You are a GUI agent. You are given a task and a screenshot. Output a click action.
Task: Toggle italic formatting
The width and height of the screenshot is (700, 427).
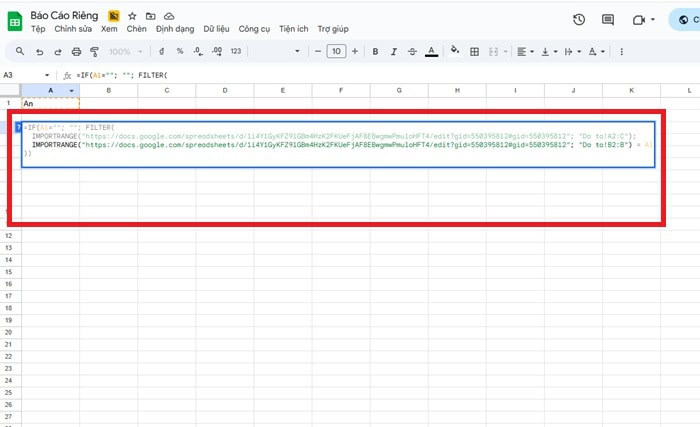tap(394, 51)
